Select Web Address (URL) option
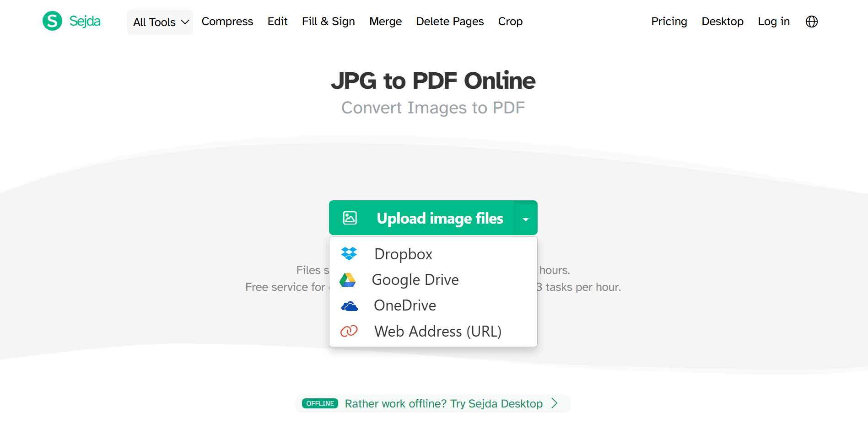Image resolution: width=868 pixels, height=434 pixels. [433, 331]
